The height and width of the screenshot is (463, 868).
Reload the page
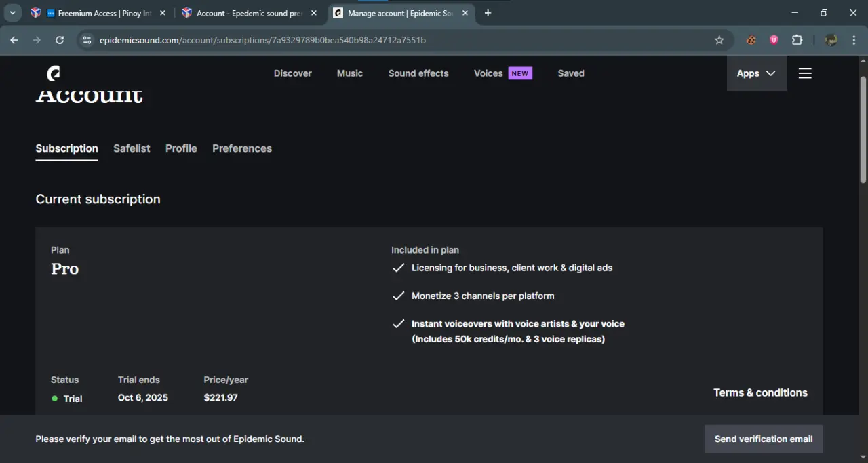[60, 40]
